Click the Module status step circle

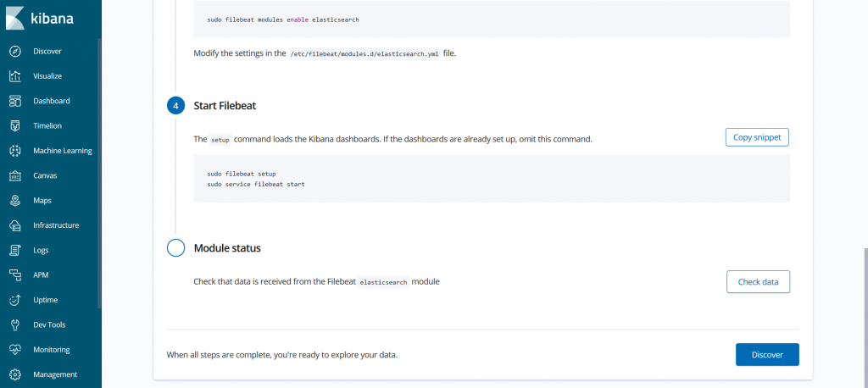click(x=175, y=248)
